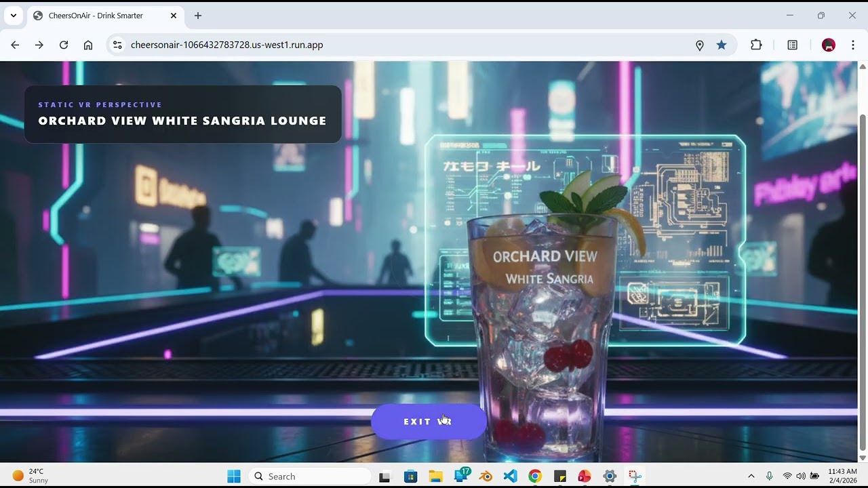Select the CheersOnAir tab
The width and height of the screenshot is (868, 488).
[105, 16]
